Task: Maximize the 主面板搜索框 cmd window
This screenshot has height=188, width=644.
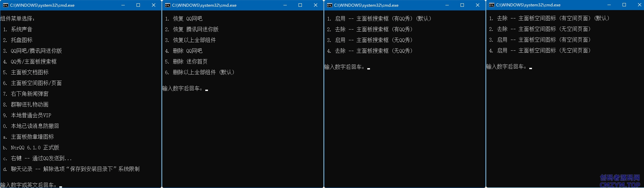Action: point(462,5)
